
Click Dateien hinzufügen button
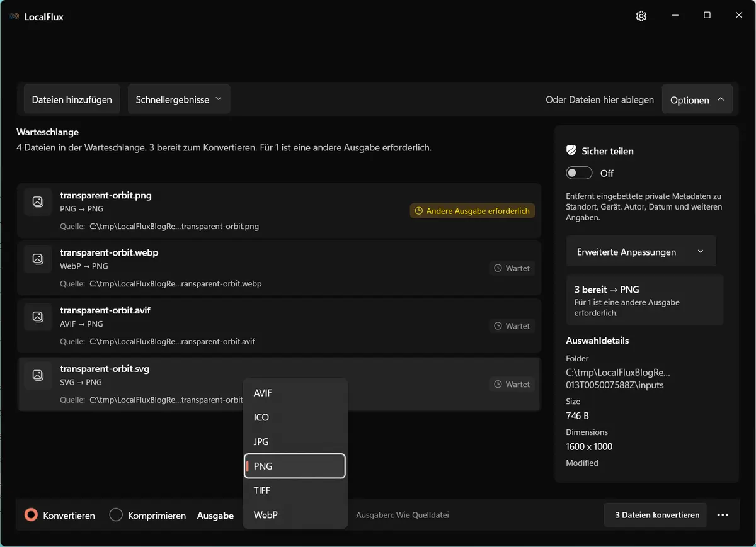pyautogui.click(x=72, y=99)
